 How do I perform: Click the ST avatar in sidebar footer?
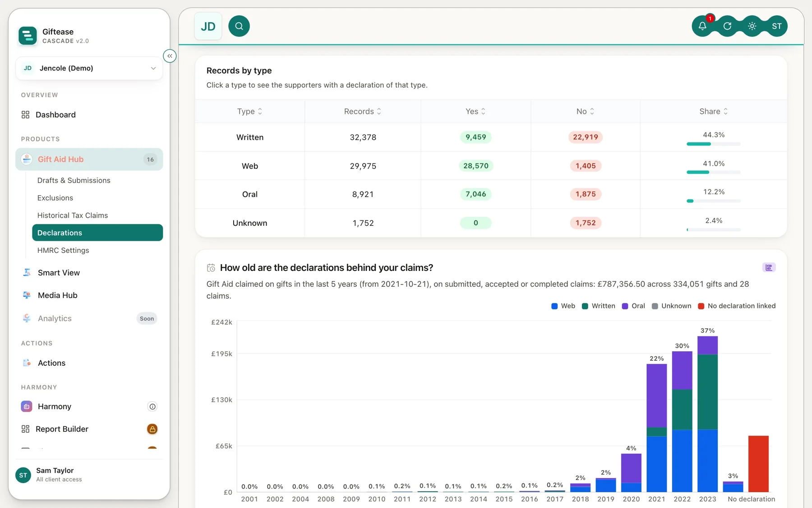pyautogui.click(x=23, y=475)
